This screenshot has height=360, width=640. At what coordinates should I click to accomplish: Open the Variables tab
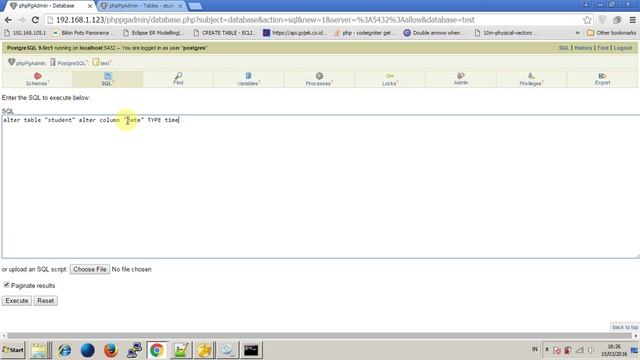[248, 79]
